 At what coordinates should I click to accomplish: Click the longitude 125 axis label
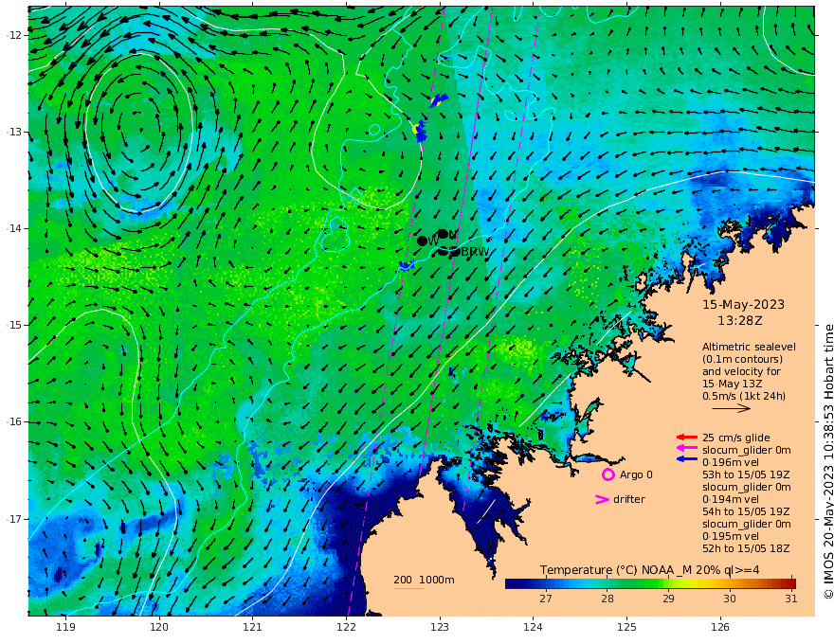pyautogui.click(x=626, y=628)
